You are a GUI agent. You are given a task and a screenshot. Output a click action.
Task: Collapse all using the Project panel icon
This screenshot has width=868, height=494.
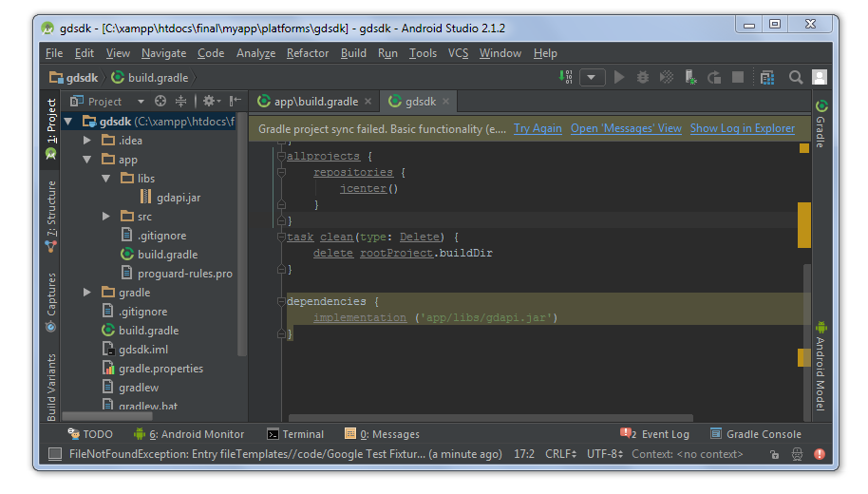(180, 102)
